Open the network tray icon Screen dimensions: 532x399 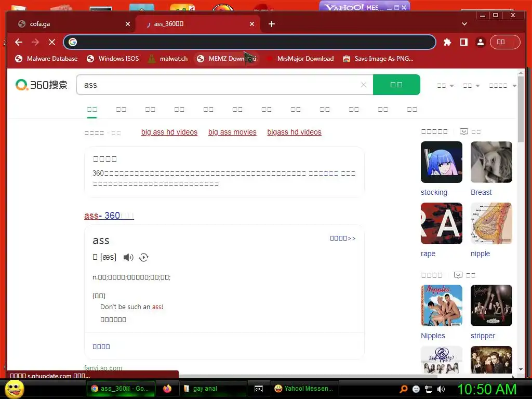point(429,389)
